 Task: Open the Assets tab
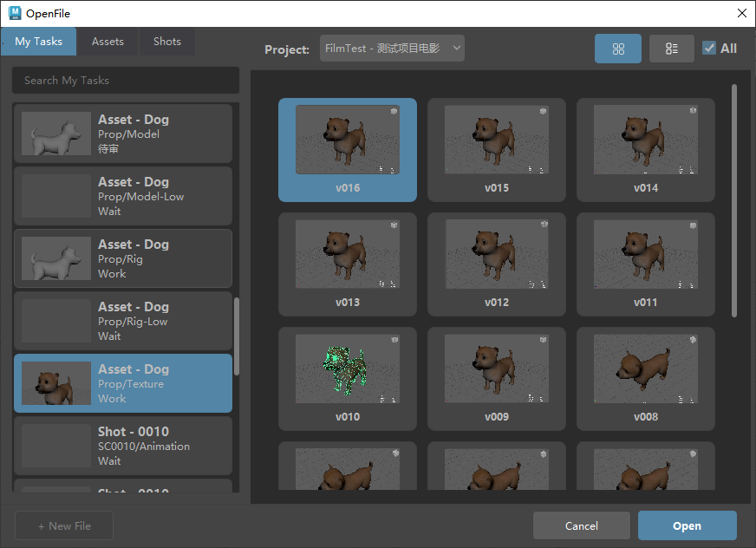pyautogui.click(x=108, y=42)
